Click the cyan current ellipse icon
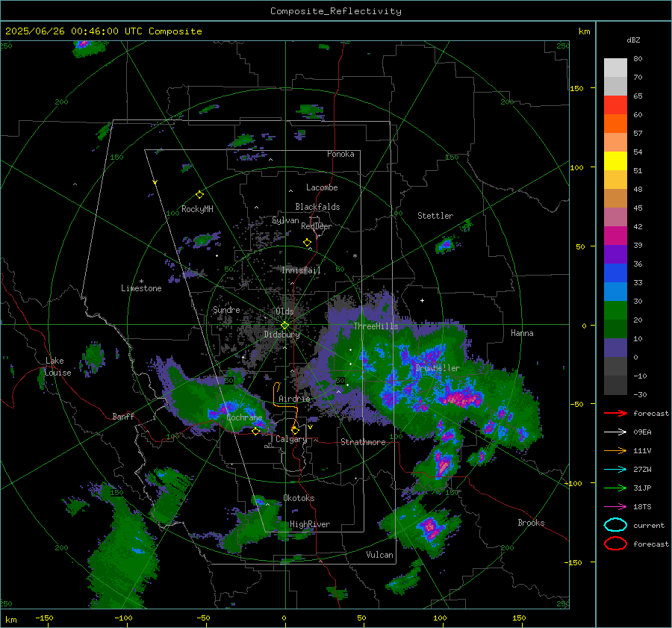672x628 pixels. (x=615, y=525)
